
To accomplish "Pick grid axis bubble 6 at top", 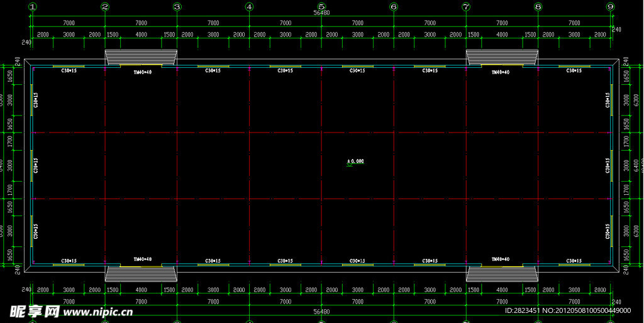I will point(394,7).
